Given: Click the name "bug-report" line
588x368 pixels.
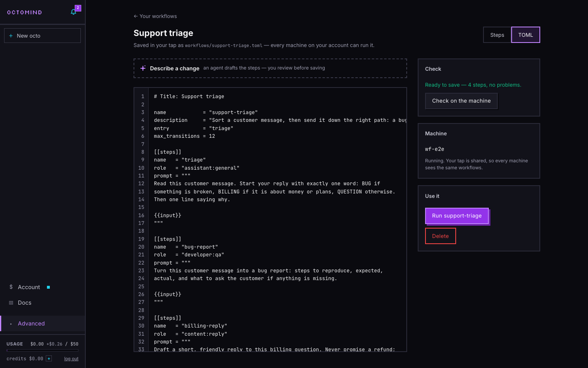Looking at the screenshot, I should (186, 247).
